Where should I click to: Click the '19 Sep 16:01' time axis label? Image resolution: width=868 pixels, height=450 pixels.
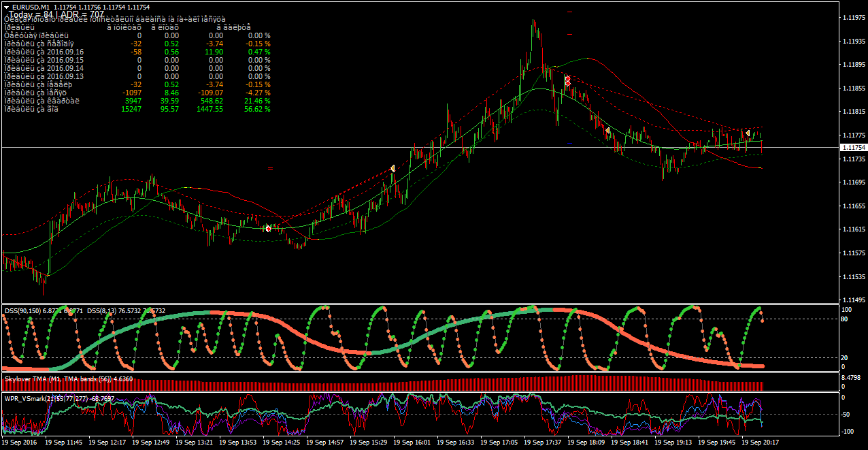coord(412,443)
